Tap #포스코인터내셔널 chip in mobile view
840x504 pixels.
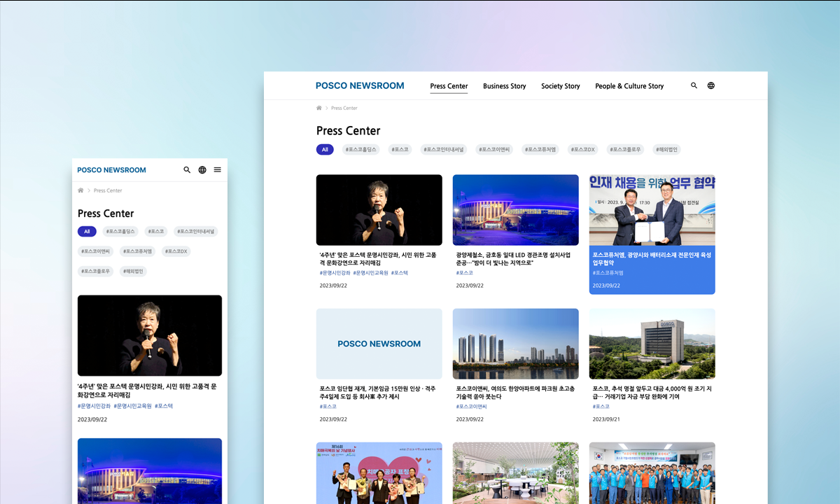point(195,232)
